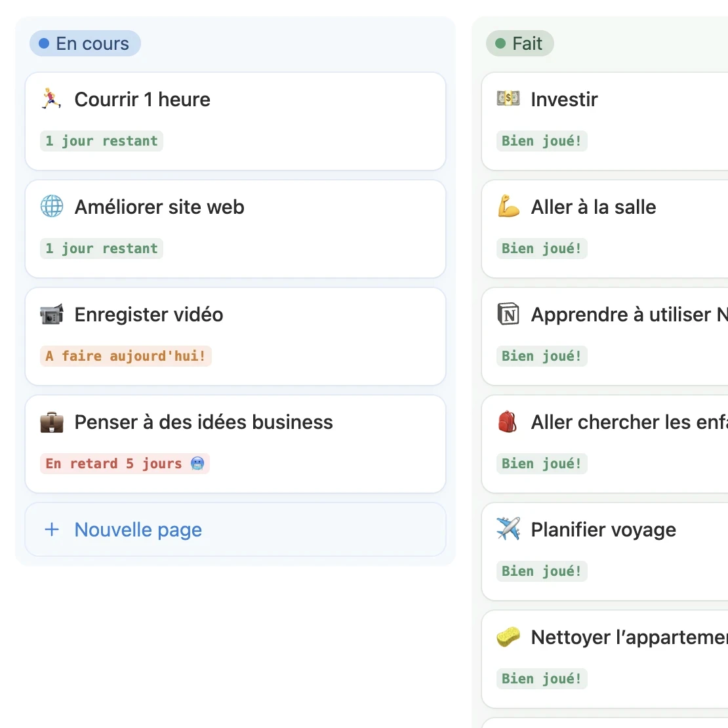
Task: Open the Améliorer site web card title
Action: [159, 207]
